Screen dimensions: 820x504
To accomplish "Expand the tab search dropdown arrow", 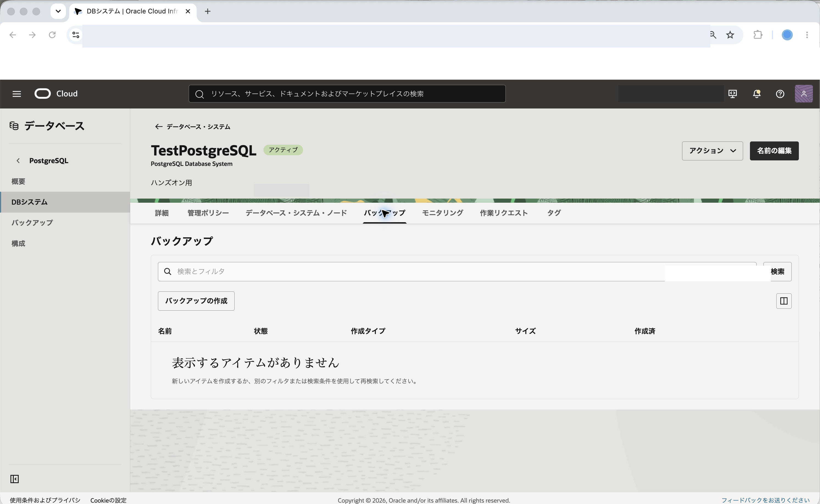I will coord(58,11).
